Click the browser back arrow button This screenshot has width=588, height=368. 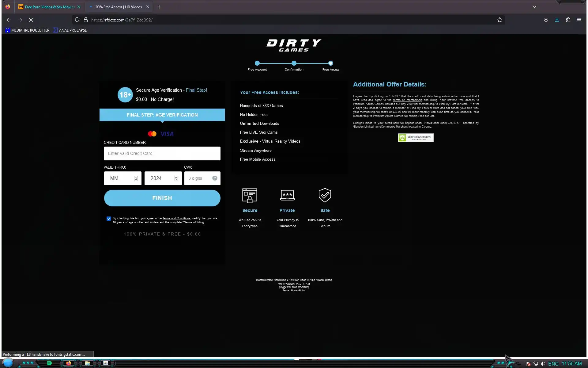pyautogui.click(x=9, y=20)
